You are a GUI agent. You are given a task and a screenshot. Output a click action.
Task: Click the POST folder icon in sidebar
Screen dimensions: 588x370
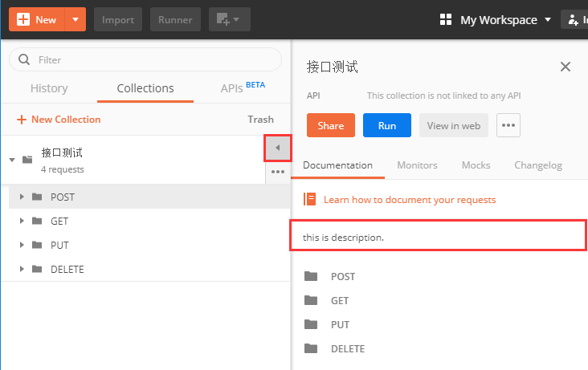37,197
